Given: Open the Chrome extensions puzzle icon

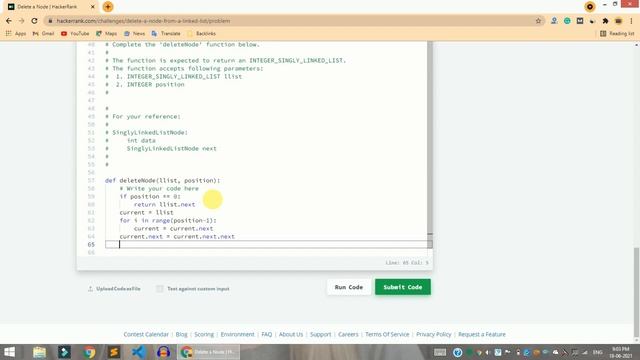Looking at the screenshot, I should click(605, 21).
